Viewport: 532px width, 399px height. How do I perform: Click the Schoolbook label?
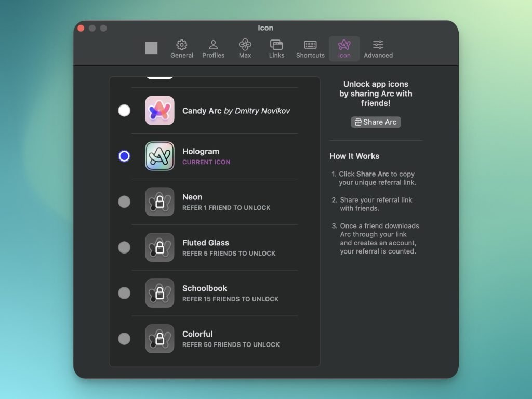point(205,288)
